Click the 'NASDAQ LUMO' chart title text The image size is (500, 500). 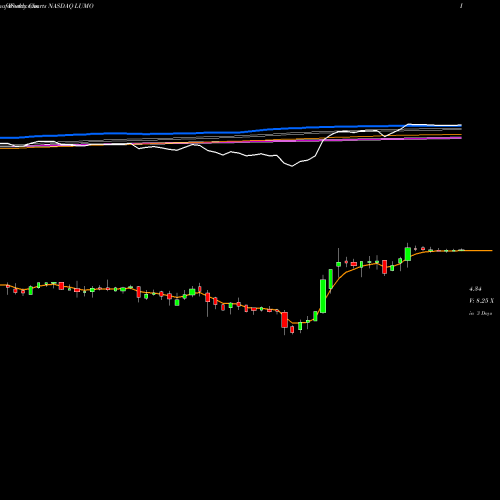click(x=71, y=6)
